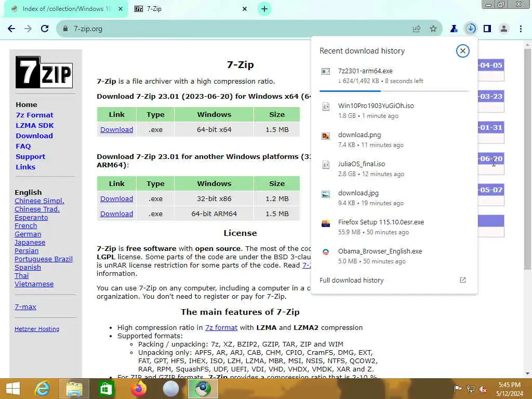Open the Support sidebar link
The height and width of the screenshot is (399, 532).
pyautogui.click(x=30, y=157)
